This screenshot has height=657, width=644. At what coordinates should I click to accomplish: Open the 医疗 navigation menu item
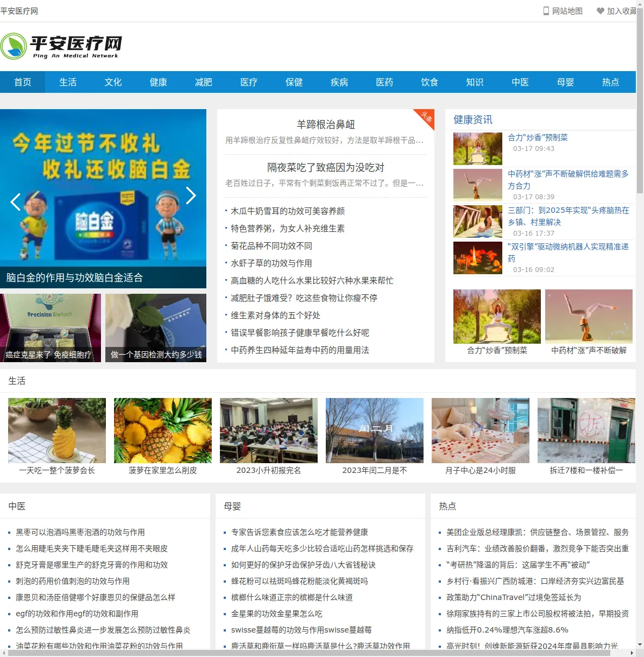click(249, 82)
